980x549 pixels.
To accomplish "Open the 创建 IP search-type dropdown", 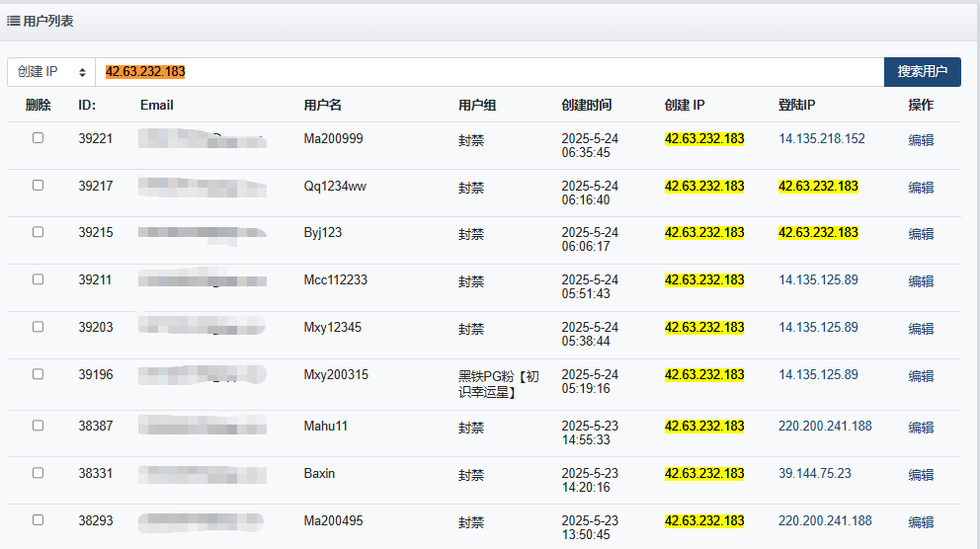I will click(x=51, y=72).
